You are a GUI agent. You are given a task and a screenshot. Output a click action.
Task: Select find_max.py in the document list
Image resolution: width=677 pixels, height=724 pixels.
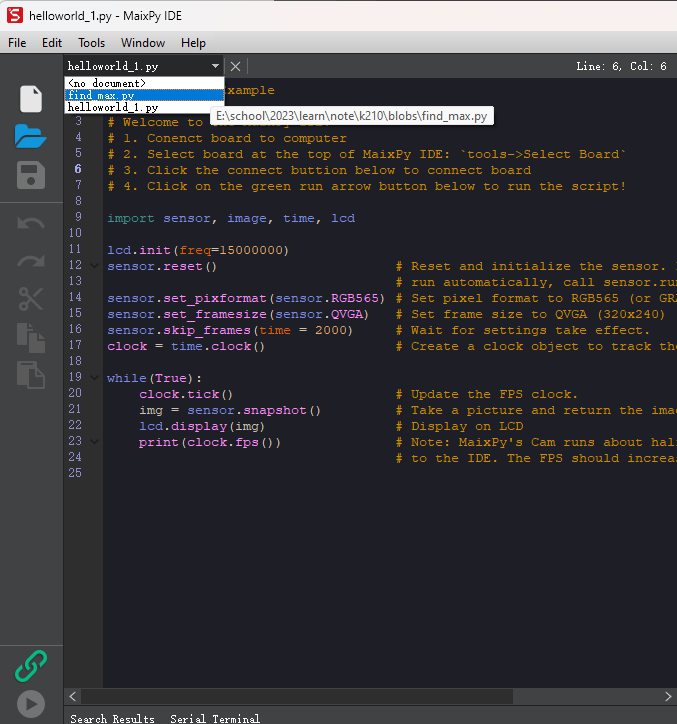(x=144, y=95)
